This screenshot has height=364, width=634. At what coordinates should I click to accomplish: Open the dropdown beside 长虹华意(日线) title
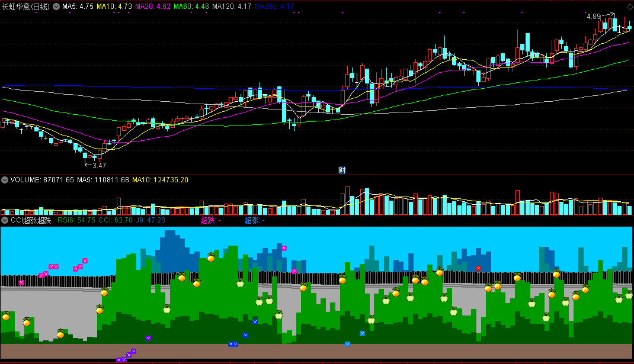pos(56,7)
